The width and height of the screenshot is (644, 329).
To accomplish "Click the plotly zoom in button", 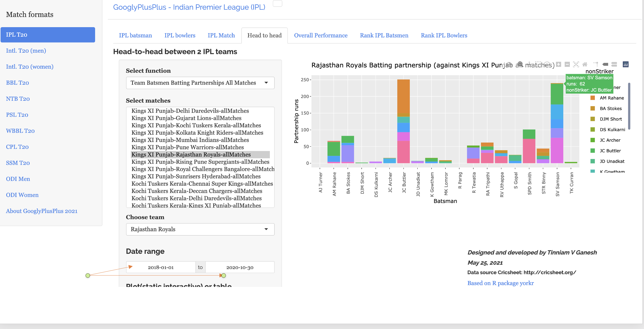I will pyautogui.click(x=559, y=64).
